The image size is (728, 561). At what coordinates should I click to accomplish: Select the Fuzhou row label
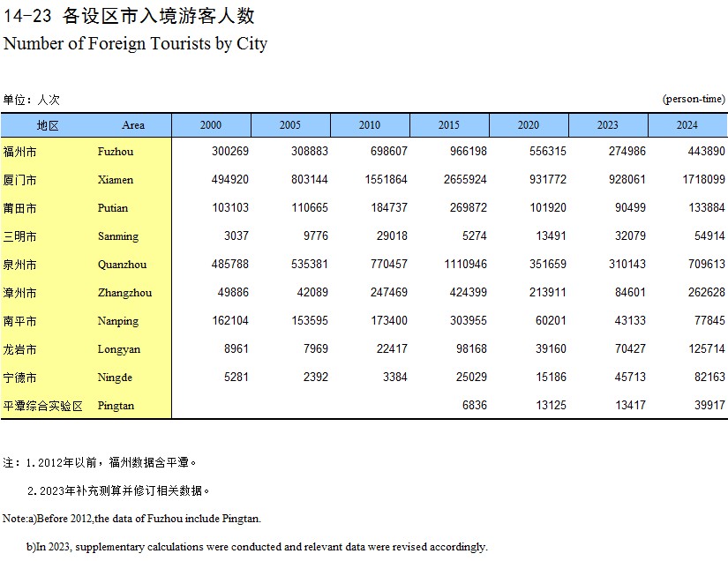click(x=115, y=152)
